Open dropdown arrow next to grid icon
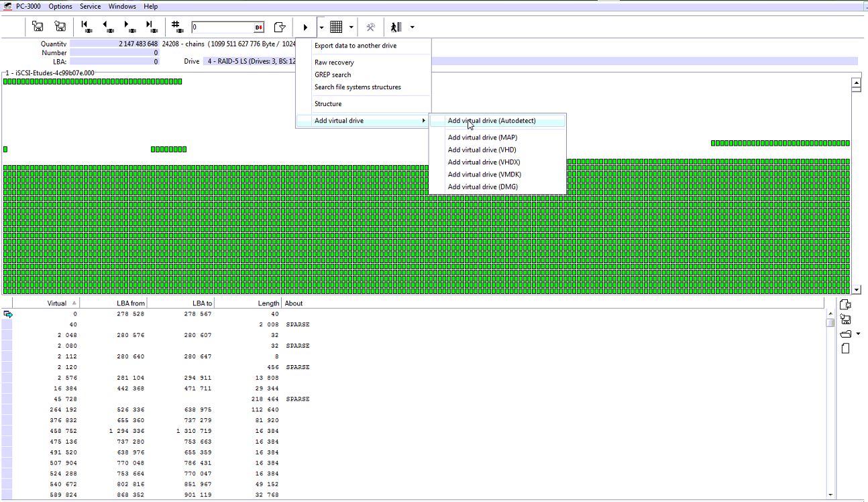Screen dimensions: 868x502 [351, 28]
